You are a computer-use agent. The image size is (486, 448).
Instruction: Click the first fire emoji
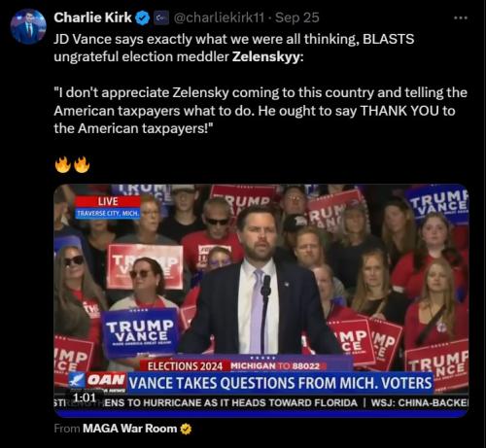click(x=63, y=164)
